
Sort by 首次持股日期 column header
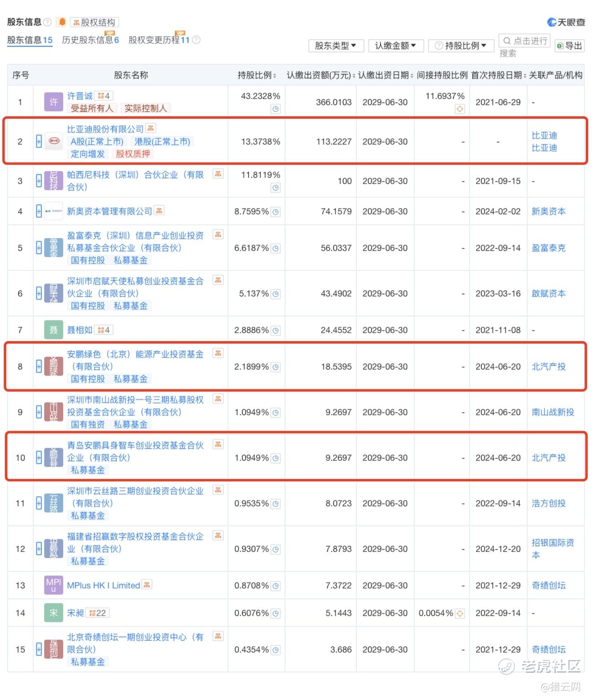498,75
